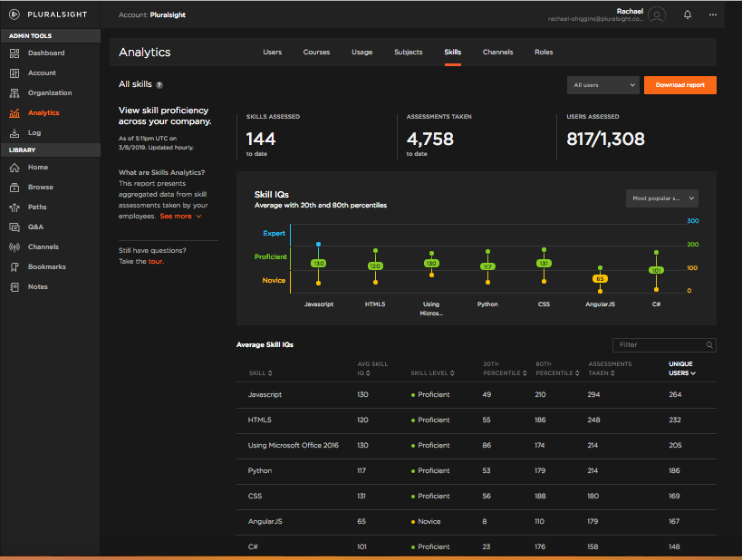Select the Organization icon in sidebar
742x560 pixels.
click(48, 92)
